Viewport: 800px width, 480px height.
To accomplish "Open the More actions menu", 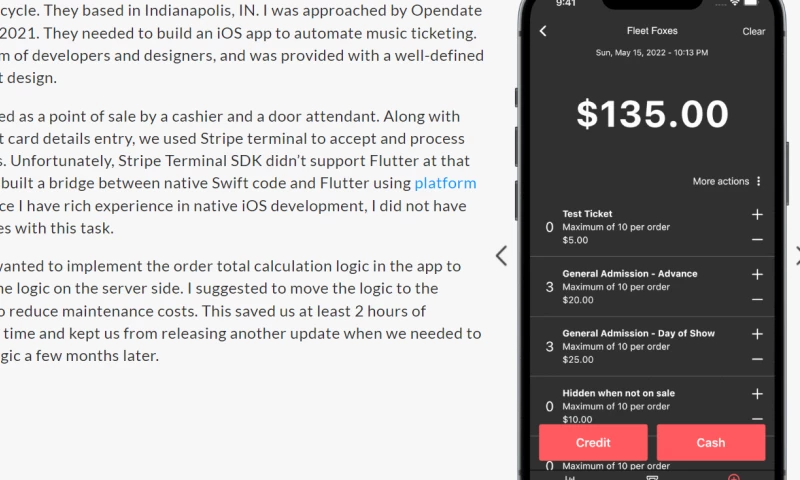I will pos(727,181).
